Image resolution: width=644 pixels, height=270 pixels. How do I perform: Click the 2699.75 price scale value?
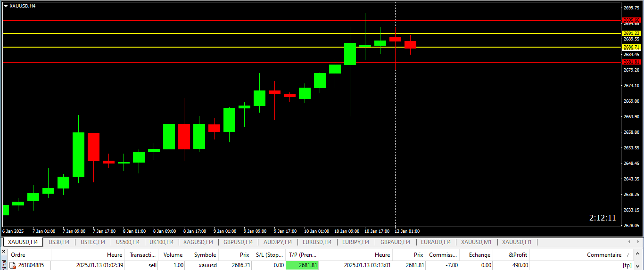click(x=632, y=8)
